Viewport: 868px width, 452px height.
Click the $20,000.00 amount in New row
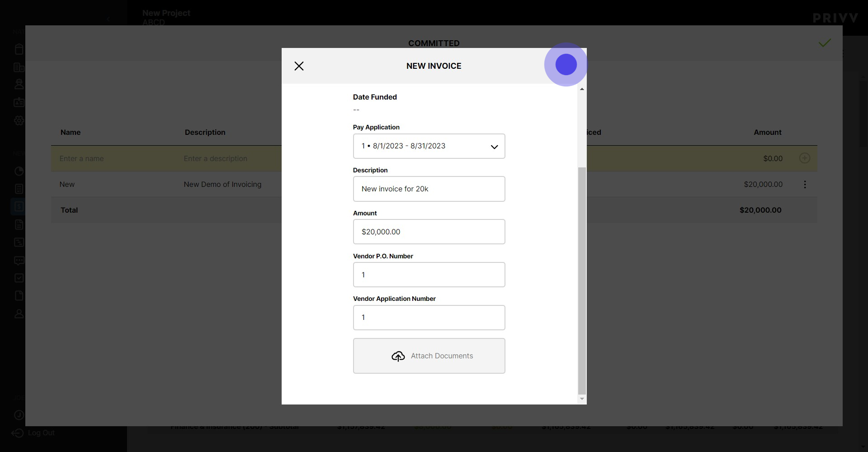763,185
